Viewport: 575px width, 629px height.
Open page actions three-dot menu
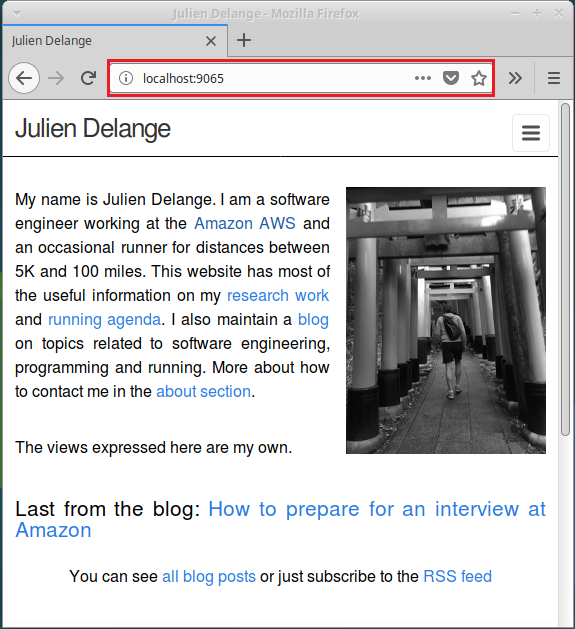click(423, 78)
